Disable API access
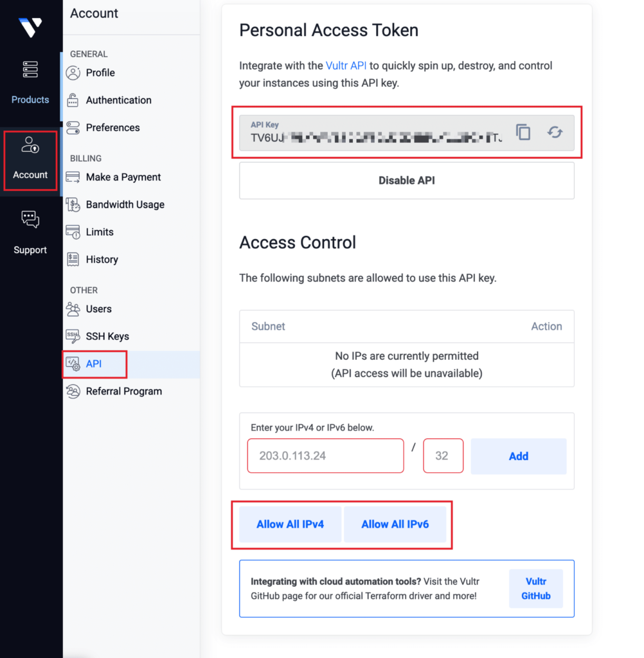The image size is (644, 658). [406, 181]
